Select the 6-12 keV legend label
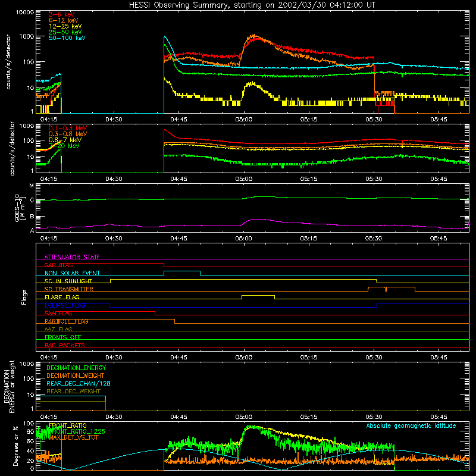The image size is (476, 476). tap(64, 20)
